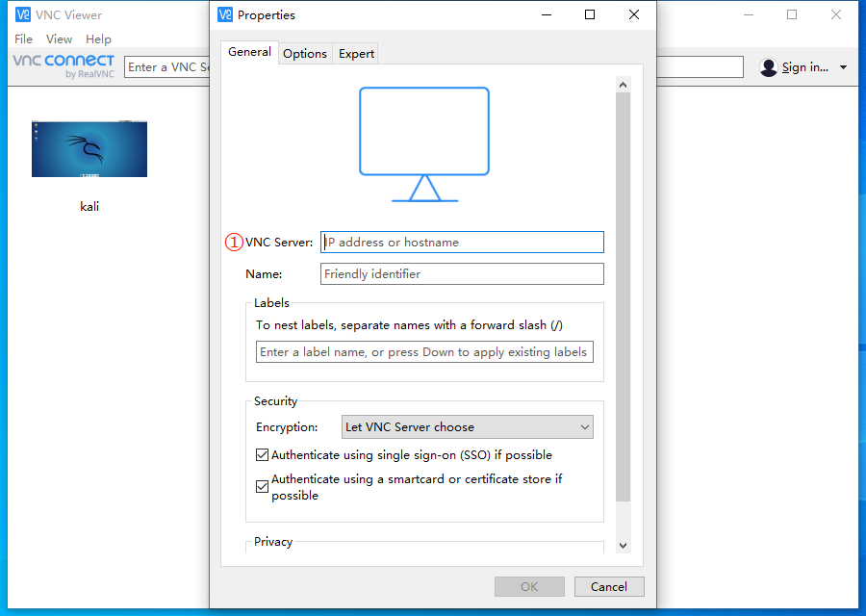
Task: Select the kali label under the thumbnail
Action: tap(89, 207)
